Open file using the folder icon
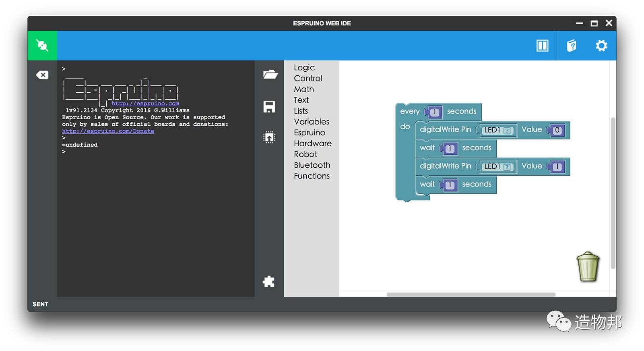 (x=270, y=74)
